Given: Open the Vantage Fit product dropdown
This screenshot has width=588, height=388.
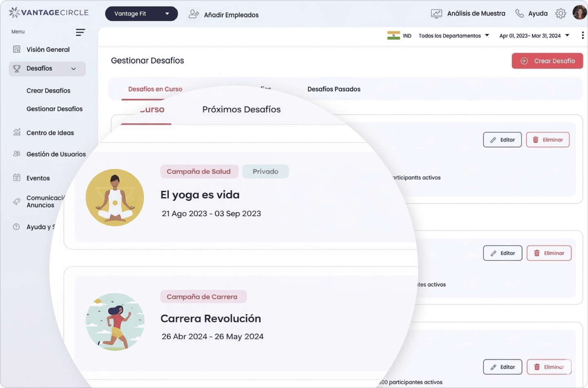Looking at the screenshot, I should tap(141, 13).
